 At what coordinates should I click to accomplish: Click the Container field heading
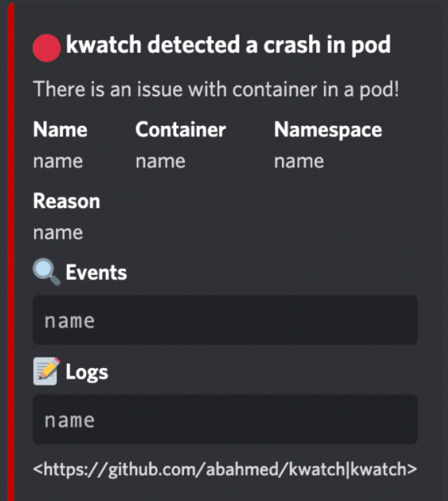coord(180,130)
